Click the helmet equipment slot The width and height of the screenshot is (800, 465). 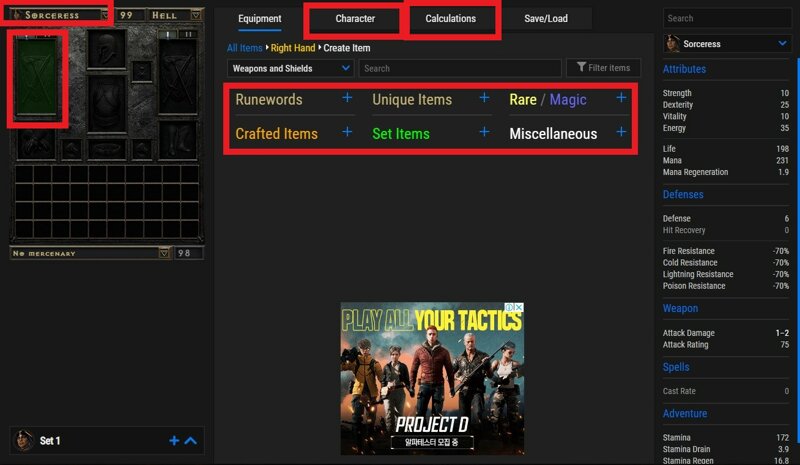(106, 49)
